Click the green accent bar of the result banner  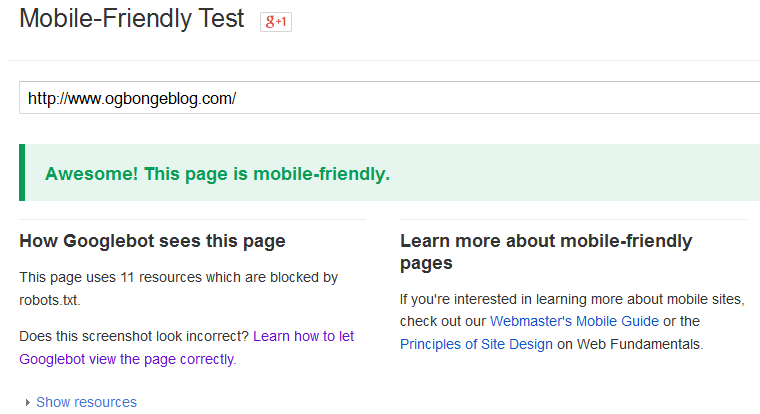click(x=22, y=173)
